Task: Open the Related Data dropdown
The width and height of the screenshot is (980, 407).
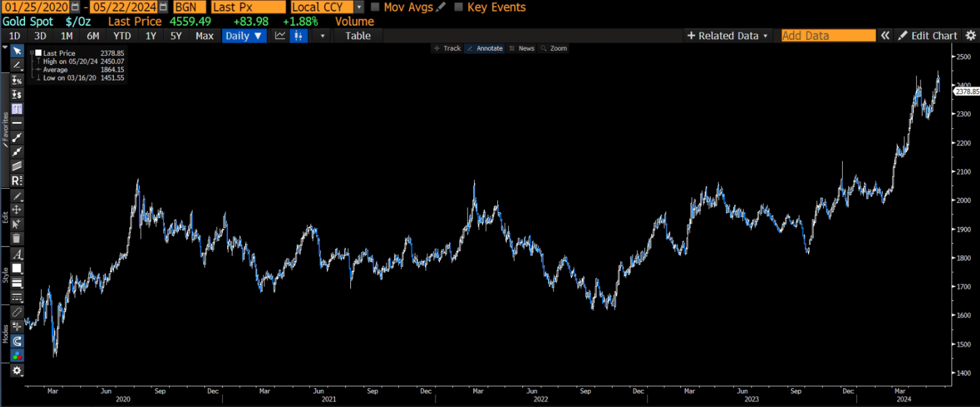Action: pyautogui.click(x=727, y=36)
